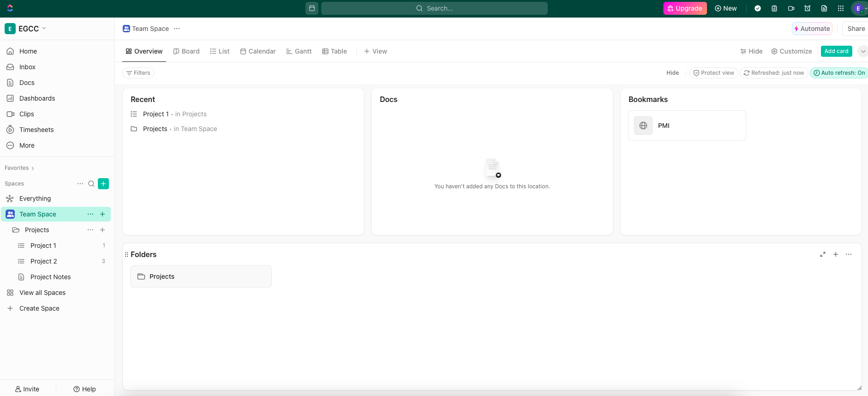Click the green Add card button
Screen dimensions: 868x396
836,51
